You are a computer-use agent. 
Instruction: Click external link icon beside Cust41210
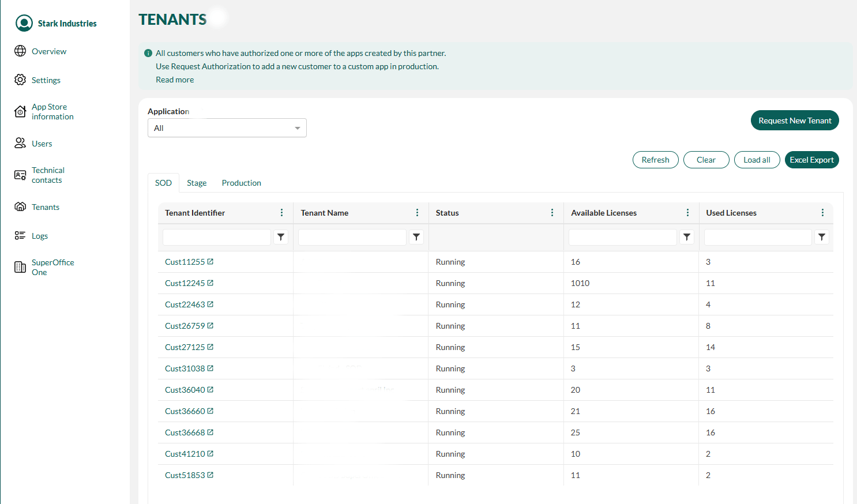tap(211, 454)
